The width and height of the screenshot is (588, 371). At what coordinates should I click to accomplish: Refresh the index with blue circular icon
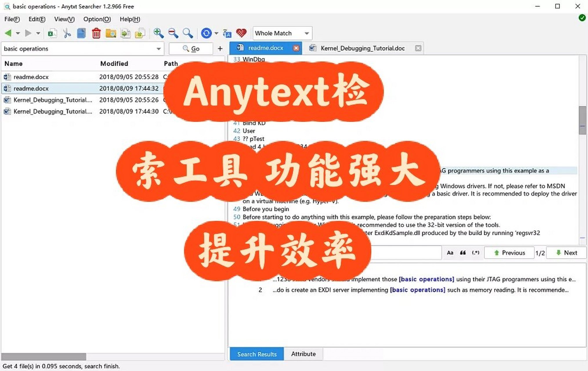click(206, 33)
